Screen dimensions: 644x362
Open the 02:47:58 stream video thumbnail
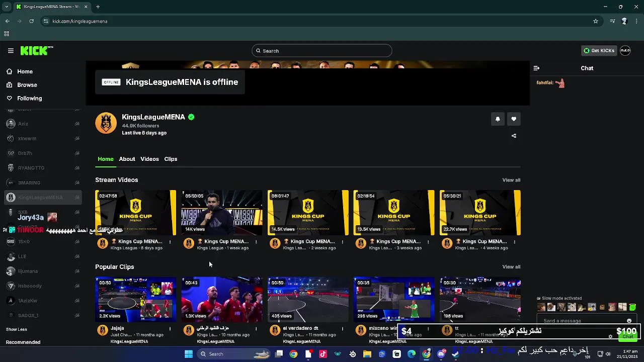(x=136, y=213)
